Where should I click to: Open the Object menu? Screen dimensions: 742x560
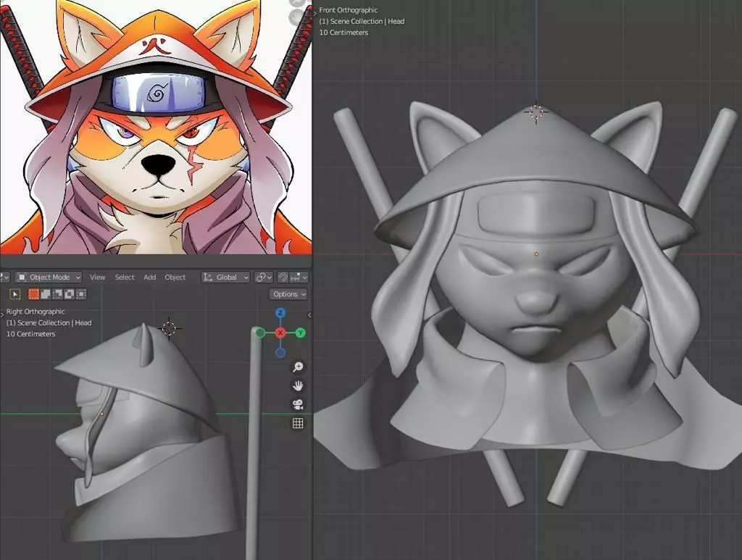click(175, 277)
